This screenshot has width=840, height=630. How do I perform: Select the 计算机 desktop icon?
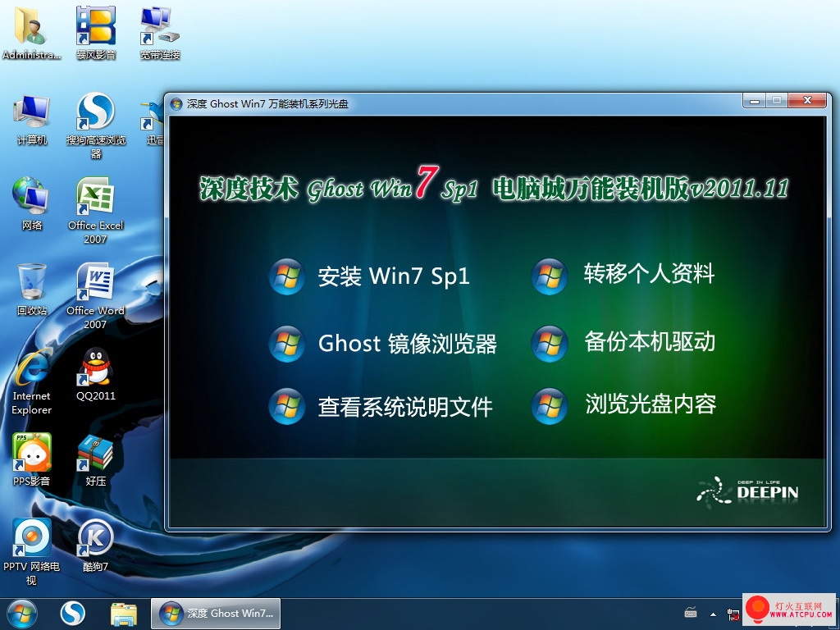(x=32, y=119)
